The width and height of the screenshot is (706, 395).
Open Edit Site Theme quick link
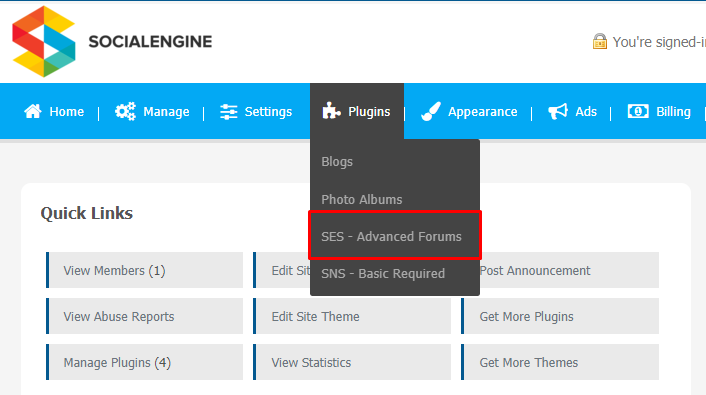pos(352,316)
